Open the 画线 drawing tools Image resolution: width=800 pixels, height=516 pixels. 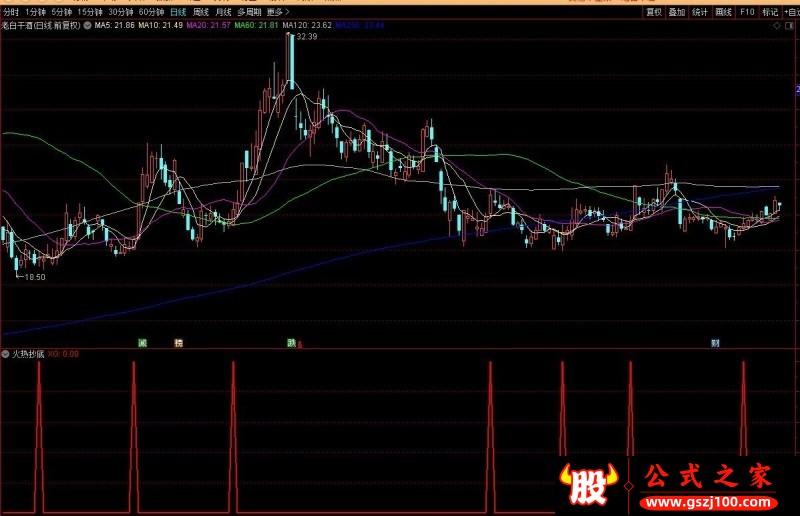[x=723, y=12]
